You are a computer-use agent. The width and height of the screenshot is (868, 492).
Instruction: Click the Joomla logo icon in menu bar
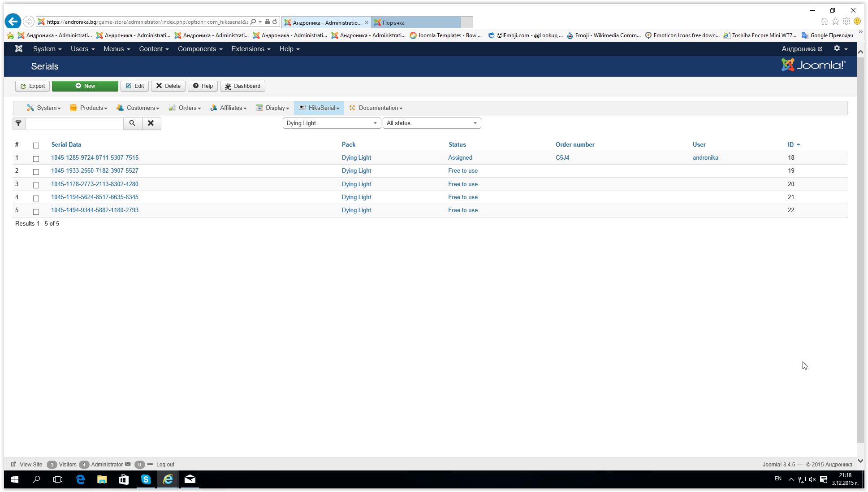click(19, 49)
